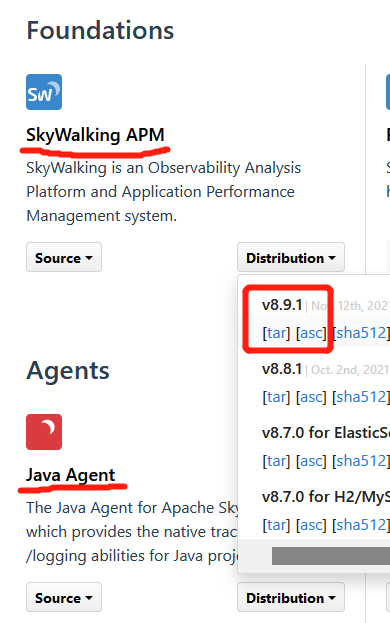This screenshot has width=390, height=623.
Task: Download v8.7.0 for ElasticSearch tar
Action: click(x=276, y=461)
